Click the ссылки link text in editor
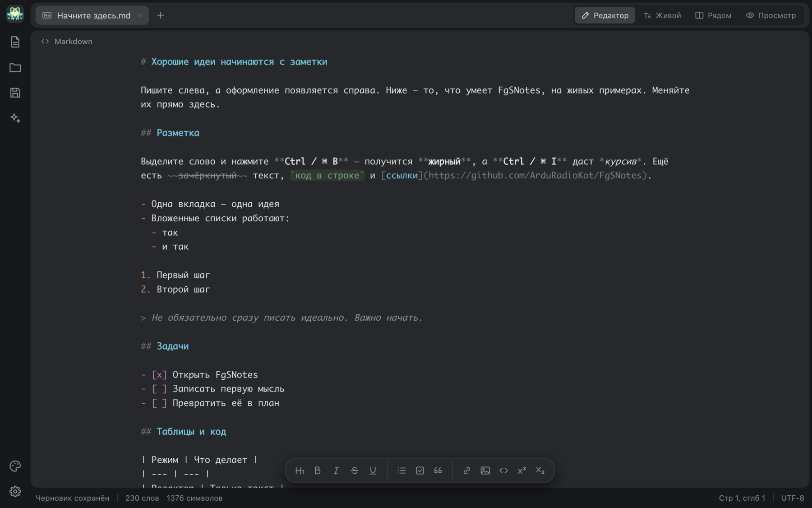The image size is (812, 508). pos(402,175)
